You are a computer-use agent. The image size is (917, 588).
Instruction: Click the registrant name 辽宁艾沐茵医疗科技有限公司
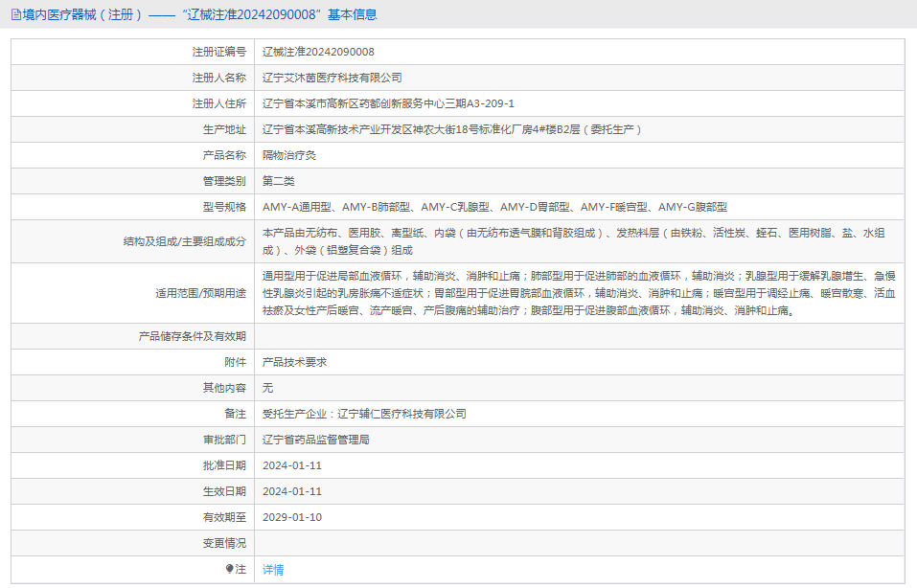(x=332, y=78)
